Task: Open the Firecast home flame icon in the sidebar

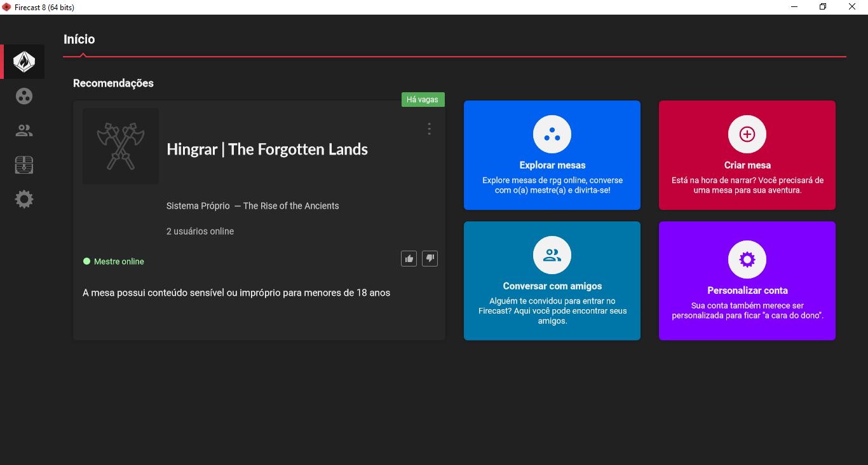Action: click(24, 62)
